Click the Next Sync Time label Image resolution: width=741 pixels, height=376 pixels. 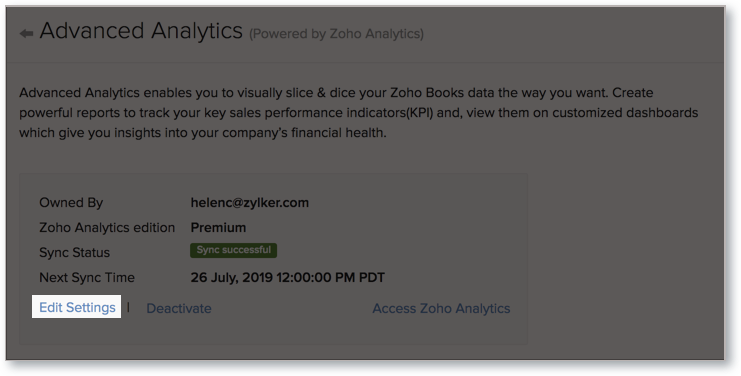[x=86, y=277]
